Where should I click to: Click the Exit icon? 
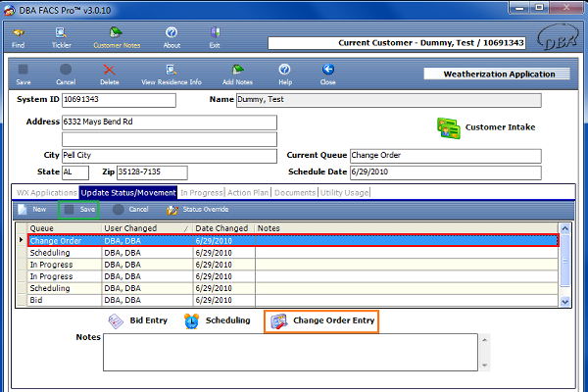[x=215, y=38]
